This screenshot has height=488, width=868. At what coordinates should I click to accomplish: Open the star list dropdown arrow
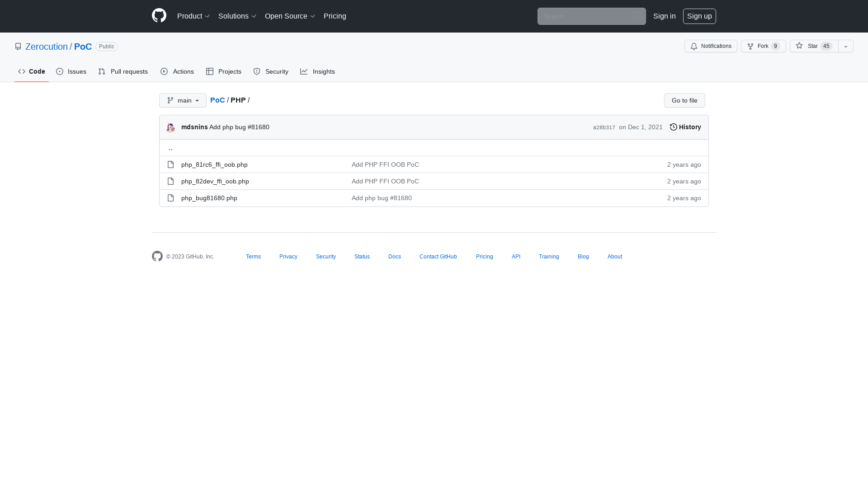point(846,46)
